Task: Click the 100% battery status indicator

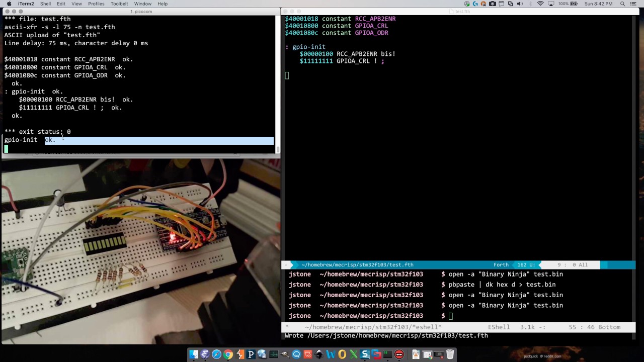Action: point(568,4)
